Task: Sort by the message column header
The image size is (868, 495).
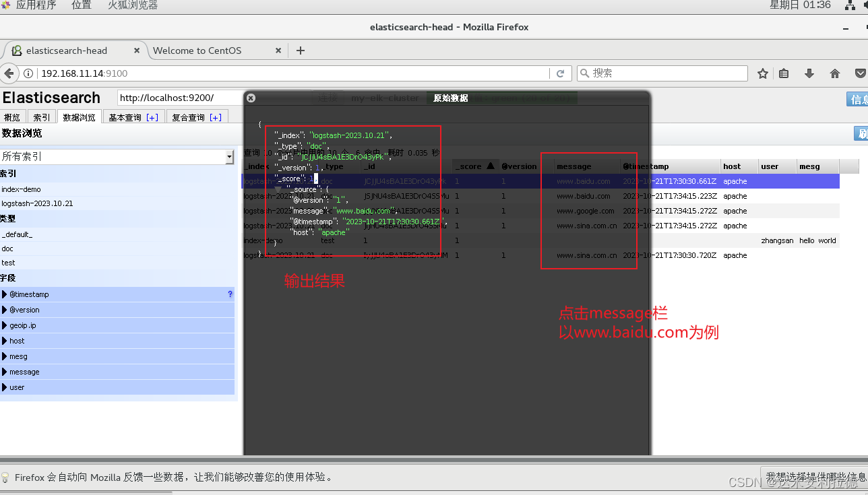Action: [x=586, y=166]
